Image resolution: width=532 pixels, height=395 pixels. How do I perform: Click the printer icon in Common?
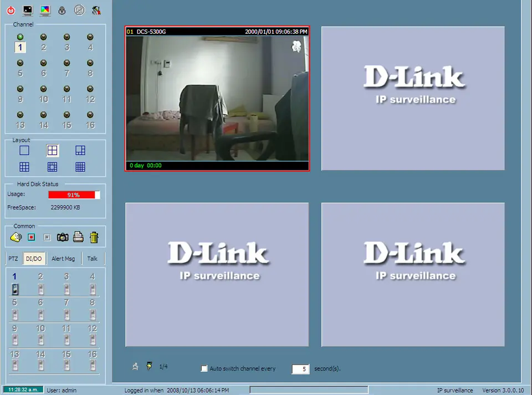pos(78,237)
